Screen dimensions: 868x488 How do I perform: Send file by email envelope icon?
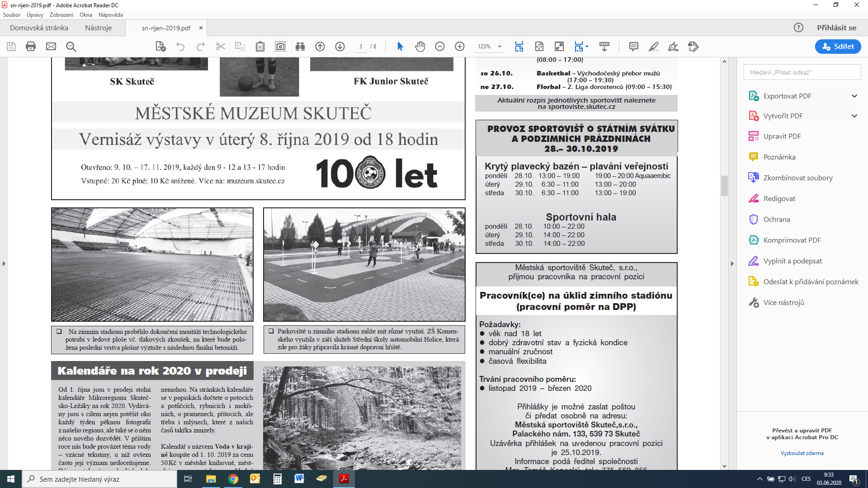[x=51, y=47]
